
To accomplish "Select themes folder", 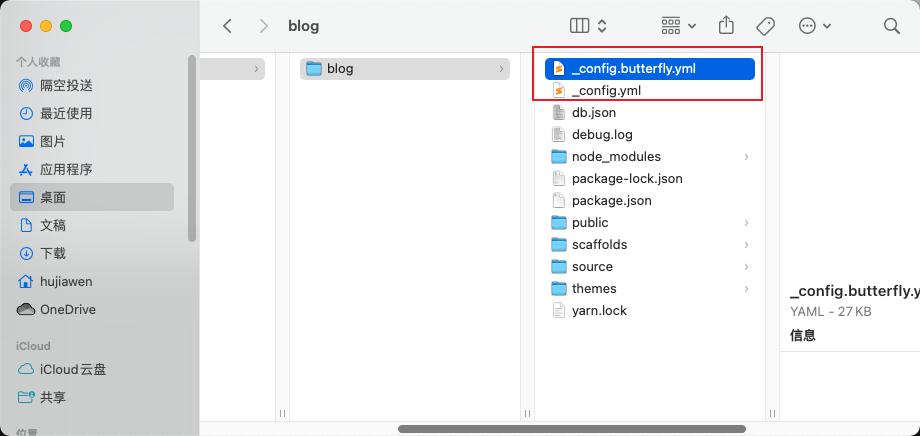I will (x=650, y=289).
